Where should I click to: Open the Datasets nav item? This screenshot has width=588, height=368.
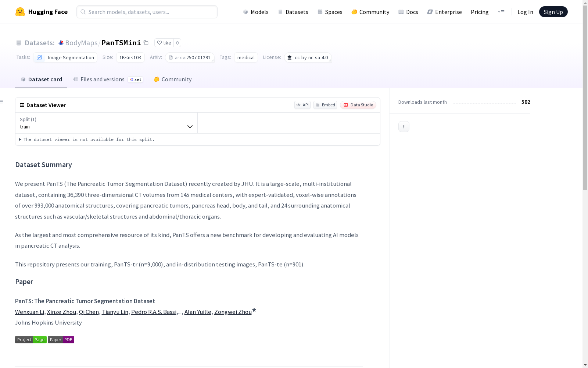coord(293,12)
